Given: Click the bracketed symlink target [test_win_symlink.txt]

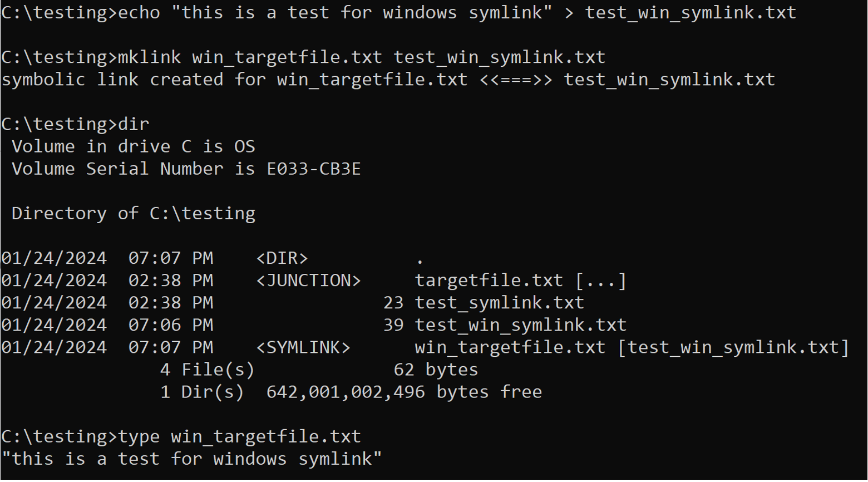Looking at the screenshot, I should pos(733,347).
